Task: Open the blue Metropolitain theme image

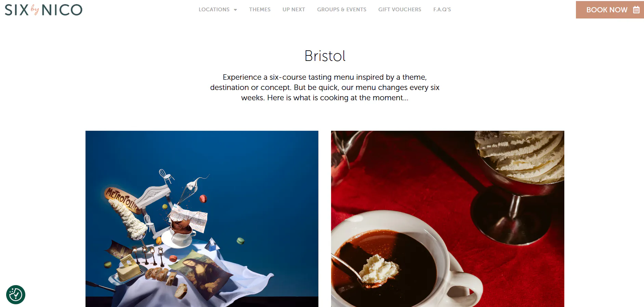Action: point(202,219)
